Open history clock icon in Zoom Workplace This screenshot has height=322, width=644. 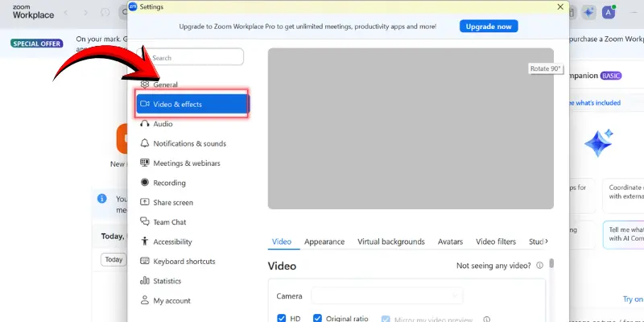(x=105, y=13)
